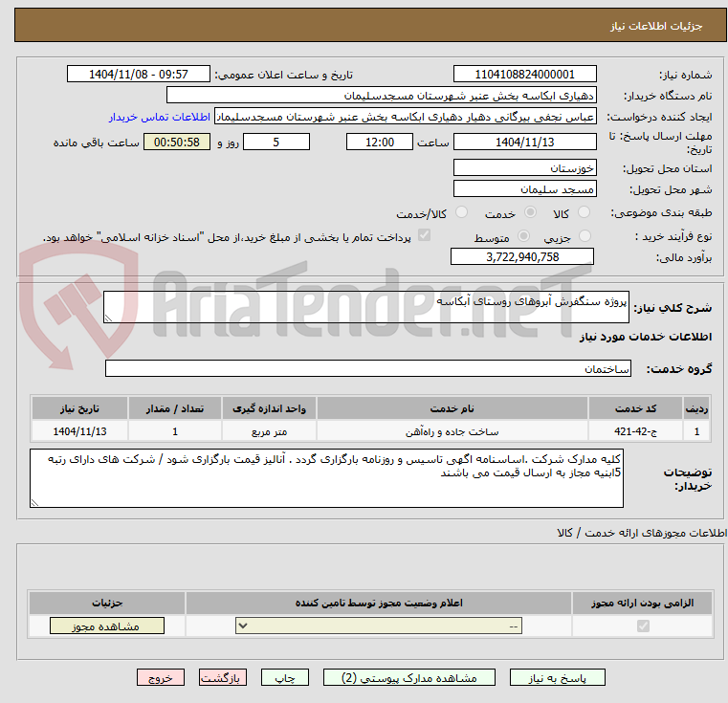Viewport: 728px width, 703px height.
Task: Click the جزئیات column header in license table
Action: coord(107,603)
